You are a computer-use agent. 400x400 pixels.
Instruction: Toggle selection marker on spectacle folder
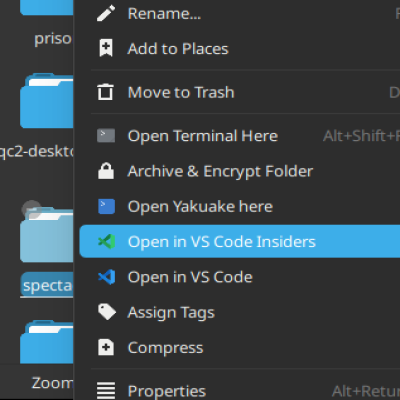pyautogui.click(x=32, y=209)
